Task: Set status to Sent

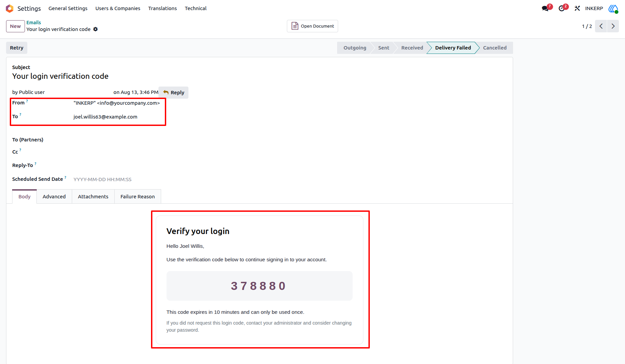Action: pyautogui.click(x=384, y=48)
